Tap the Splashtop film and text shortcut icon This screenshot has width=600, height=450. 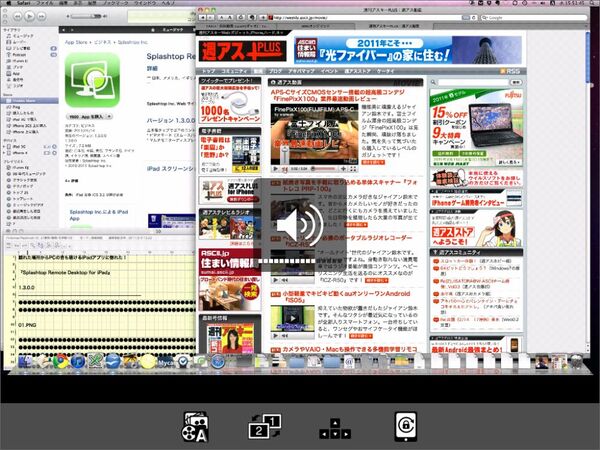(195, 427)
